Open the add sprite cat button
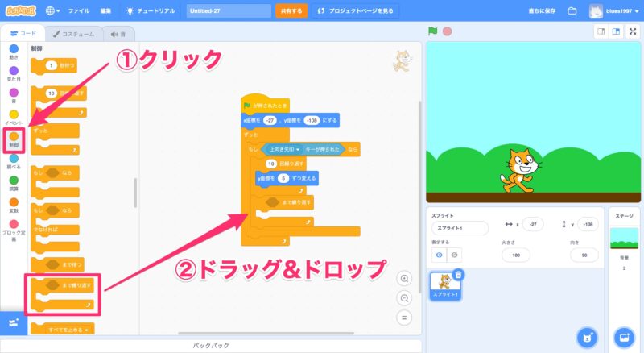This screenshot has width=644, height=353. (x=587, y=335)
